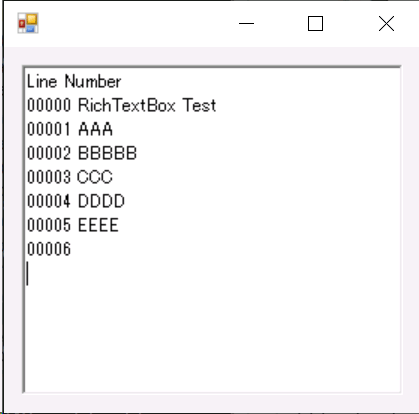This screenshot has width=419, height=414.
Task: Click the empty area below the text cursor
Action: (212, 338)
